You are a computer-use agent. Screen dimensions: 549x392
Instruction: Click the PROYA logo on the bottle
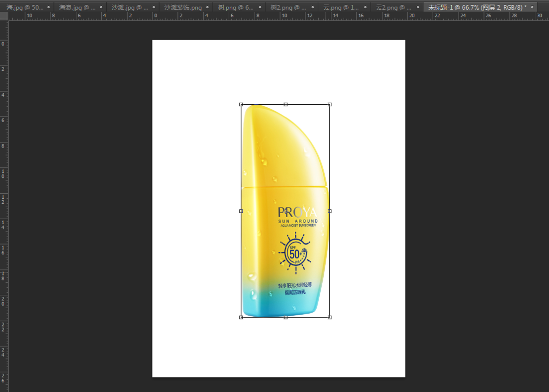coord(297,213)
